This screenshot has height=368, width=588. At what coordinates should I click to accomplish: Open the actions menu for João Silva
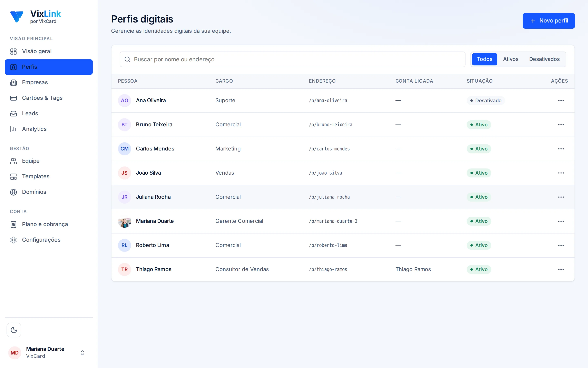pos(561,173)
